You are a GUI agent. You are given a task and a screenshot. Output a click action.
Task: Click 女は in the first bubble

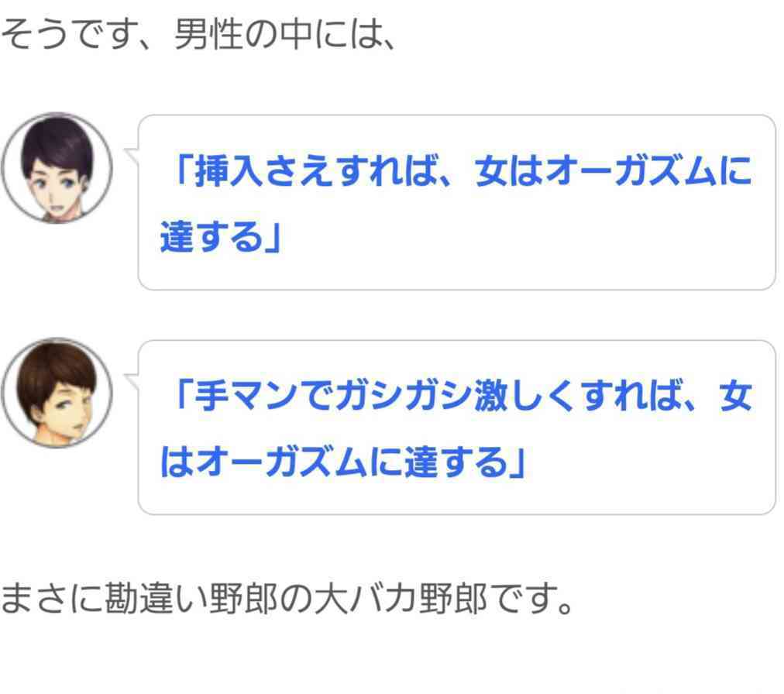click(508, 171)
